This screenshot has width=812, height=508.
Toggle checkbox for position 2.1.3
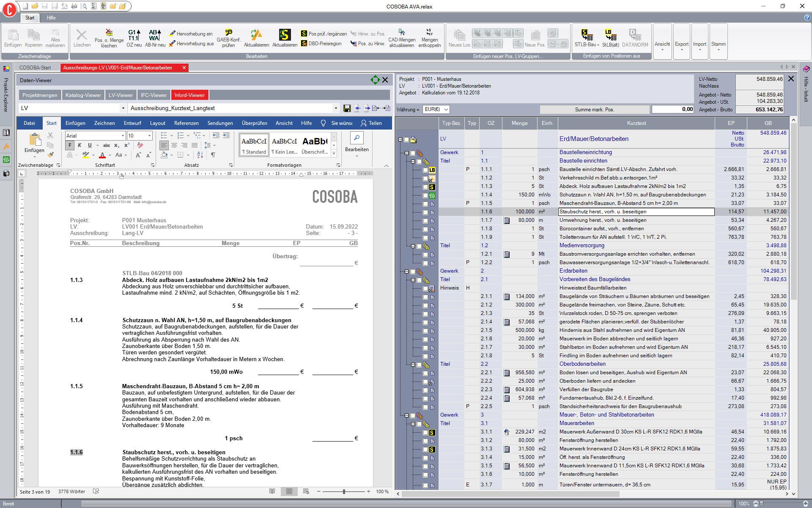(425, 314)
